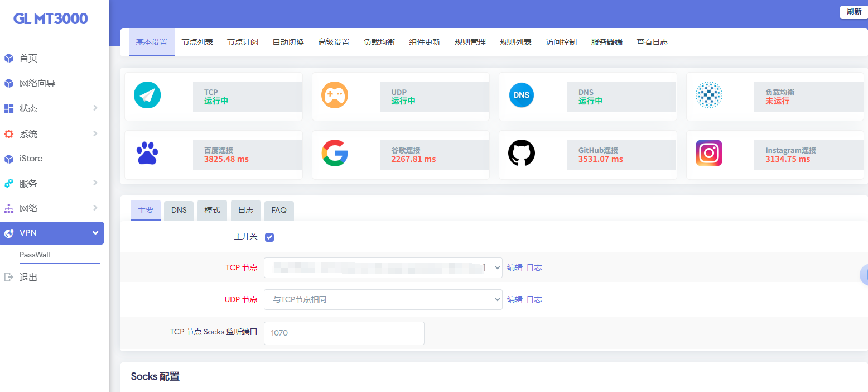868x392 pixels.
Task: Click the blue DNS status icon
Action: [x=522, y=95]
